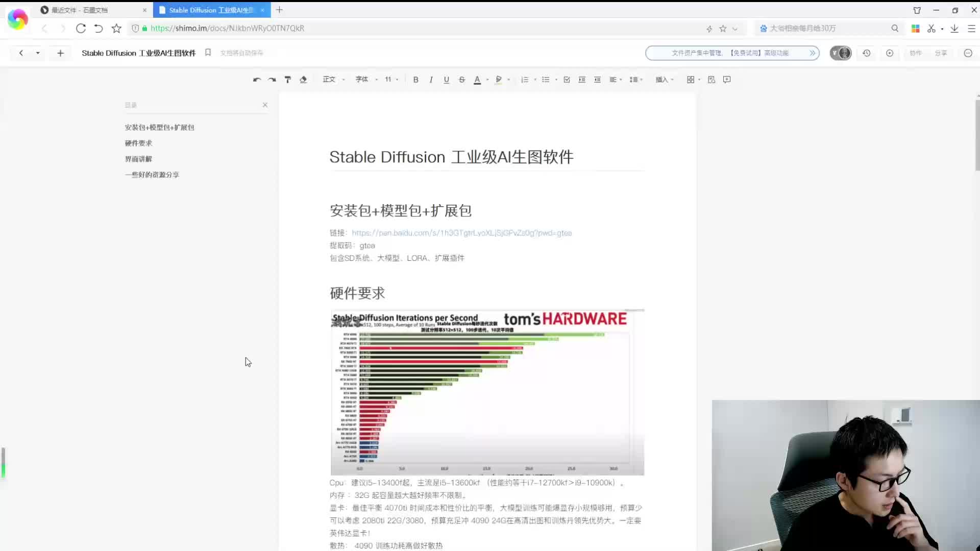View document version history
Viewport: 980px width, 551px height.
click(x=866, y=53)
